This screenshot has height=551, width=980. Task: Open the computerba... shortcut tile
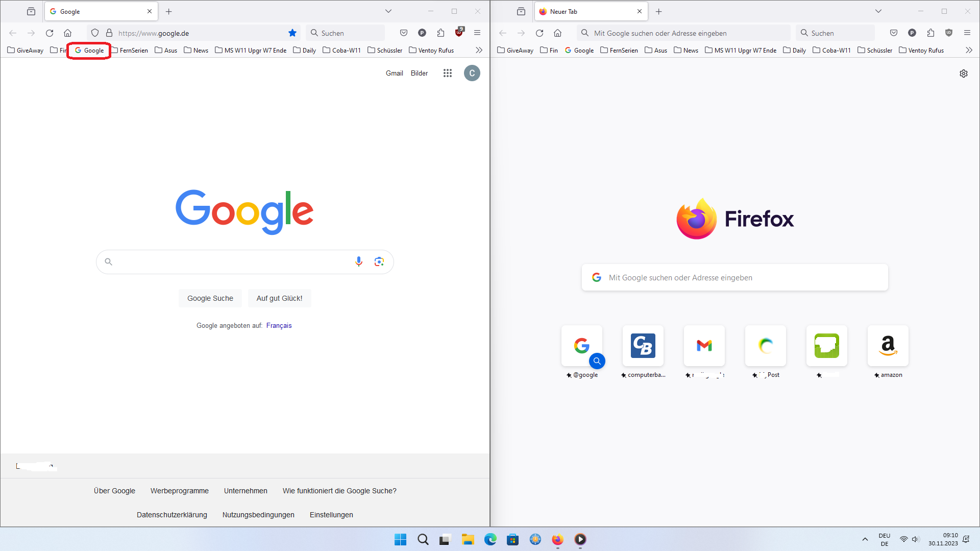pyautogui.click(x=643, y=346)
